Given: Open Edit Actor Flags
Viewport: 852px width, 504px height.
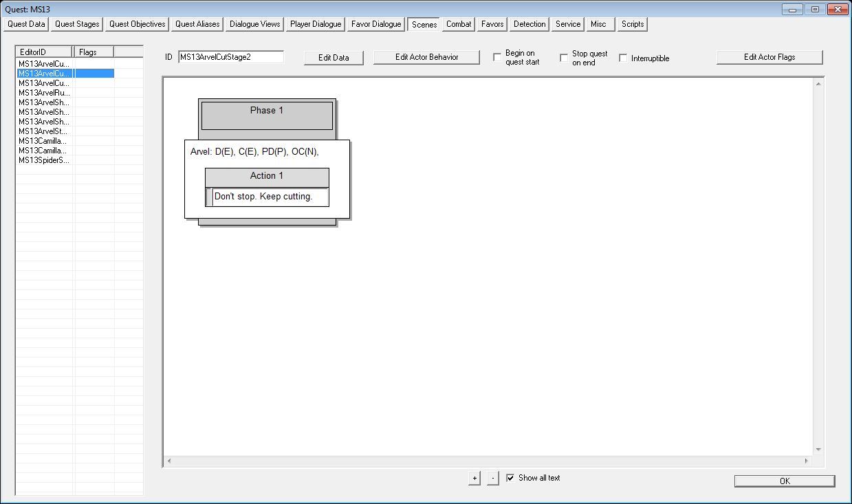Looking at the screenshot, I should coord(769,57).
